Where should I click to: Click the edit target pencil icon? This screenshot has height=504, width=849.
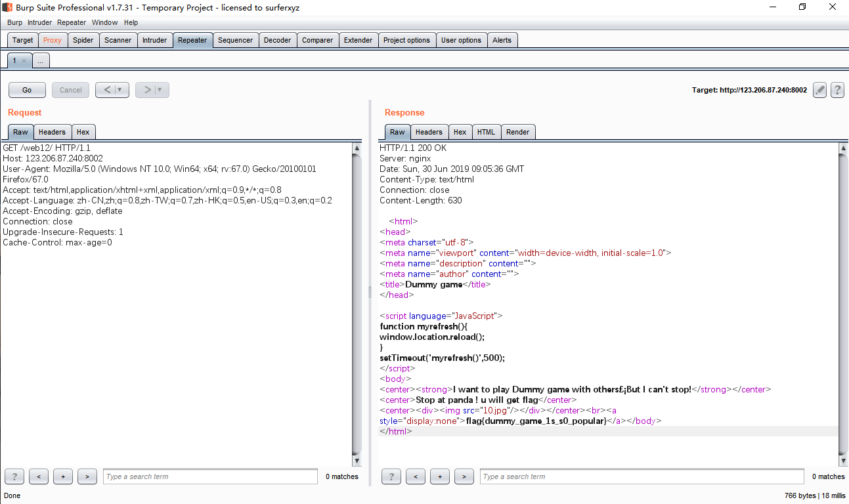[819, 90]
